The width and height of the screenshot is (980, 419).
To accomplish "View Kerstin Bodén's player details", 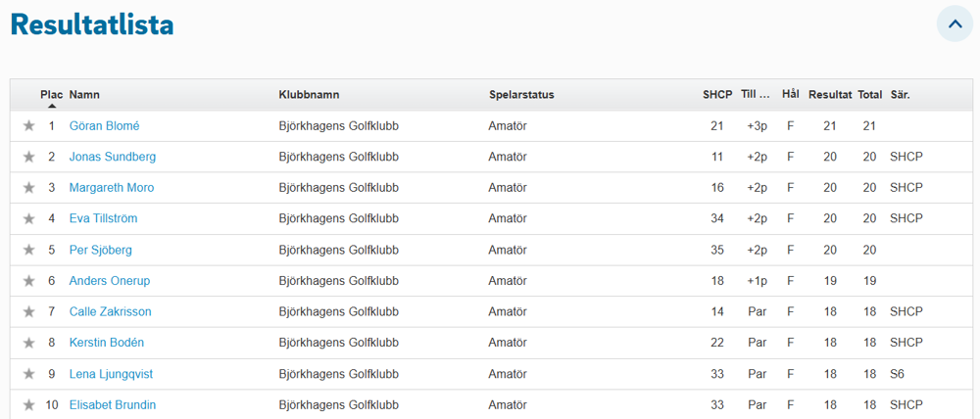I will [x=107, y=343].
